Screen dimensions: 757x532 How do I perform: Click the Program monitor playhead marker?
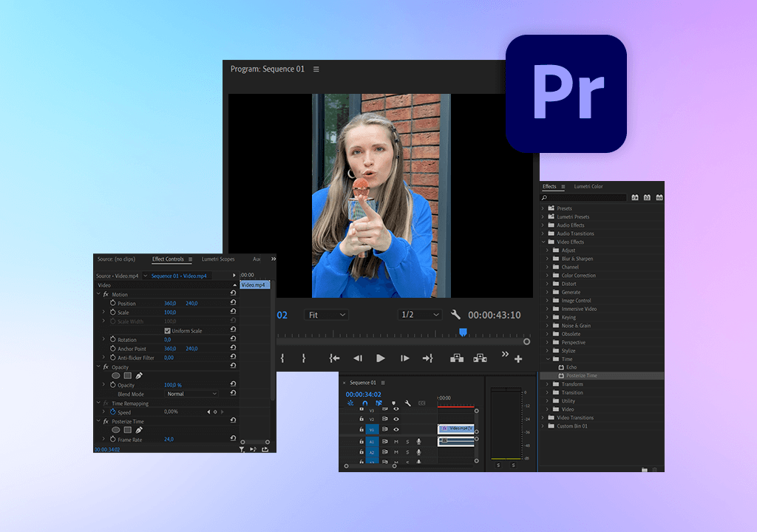[x=463, y=332]
